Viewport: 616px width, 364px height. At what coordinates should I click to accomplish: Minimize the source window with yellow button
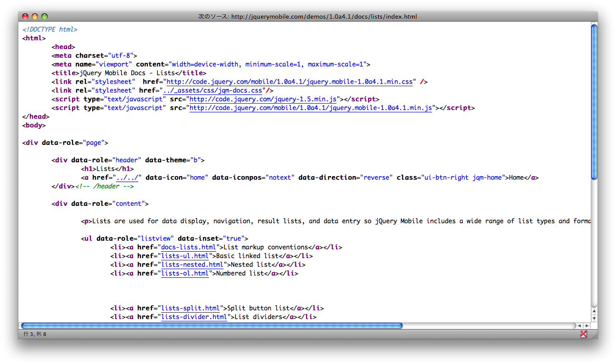[35, 17]
